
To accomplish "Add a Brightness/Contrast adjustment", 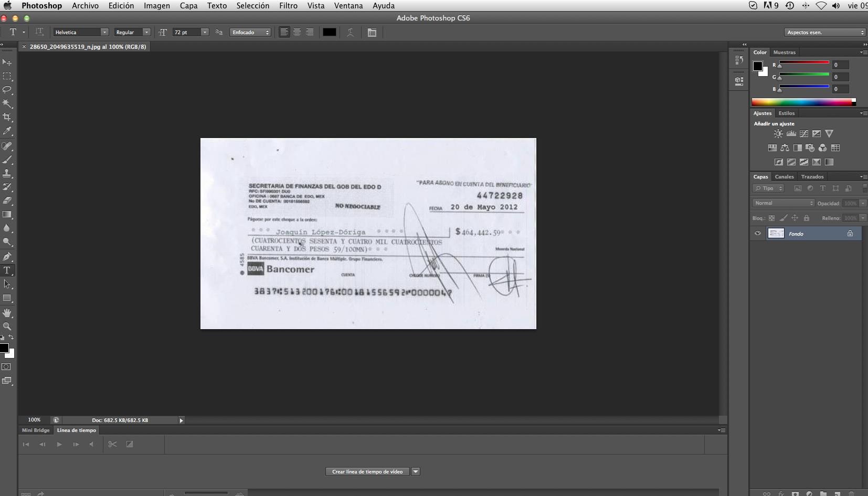I will pyautogui.click(x=778, y=134).
